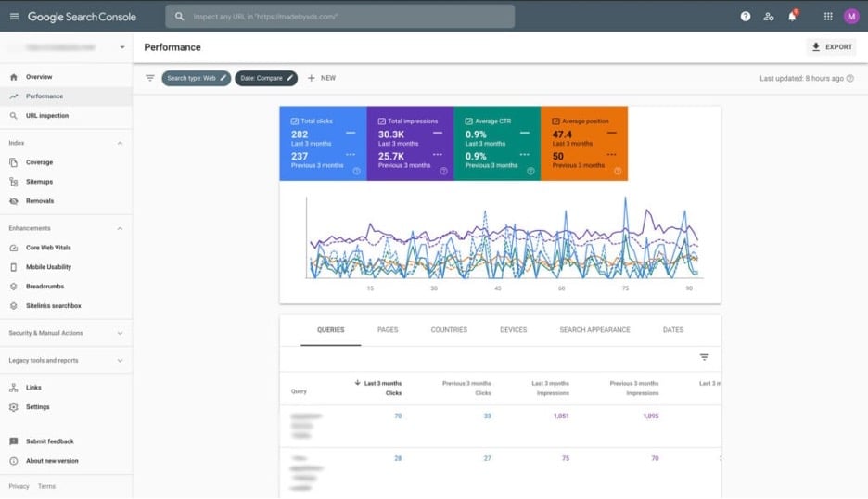This screenshot has height=499, width=868.
Task: Open Core Web Vitals report
Action: pyautogui.click(x=66, y=249)
